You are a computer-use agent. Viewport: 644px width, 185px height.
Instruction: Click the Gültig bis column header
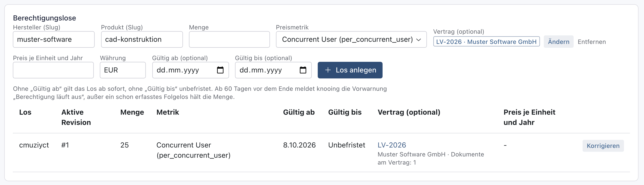(x=345, y=112)
